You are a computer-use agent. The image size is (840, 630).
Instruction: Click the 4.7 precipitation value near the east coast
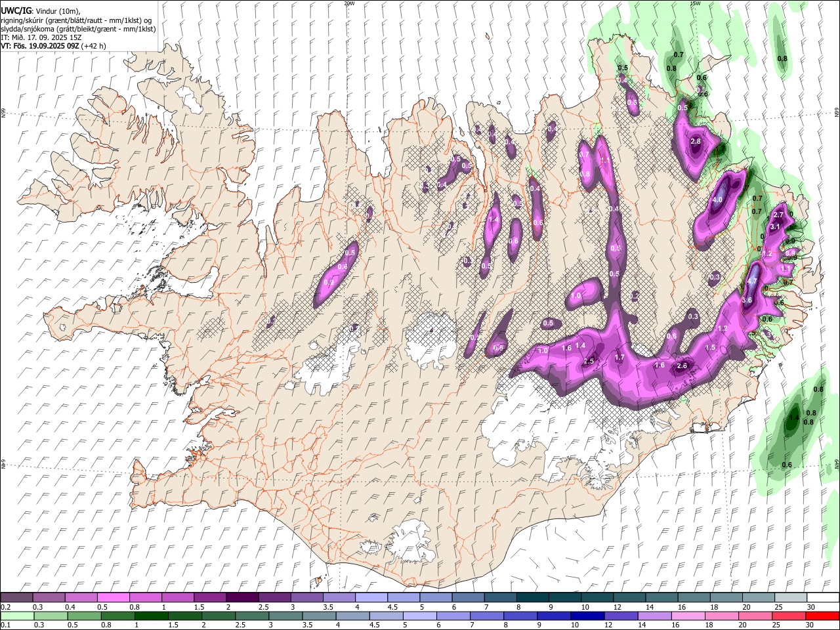pyautogui.click(x=753, y=281)
